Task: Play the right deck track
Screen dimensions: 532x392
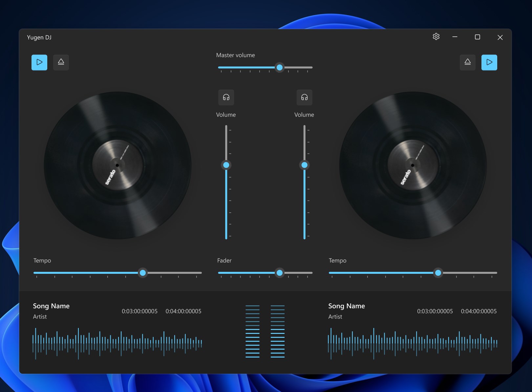Action: point(489,62)
